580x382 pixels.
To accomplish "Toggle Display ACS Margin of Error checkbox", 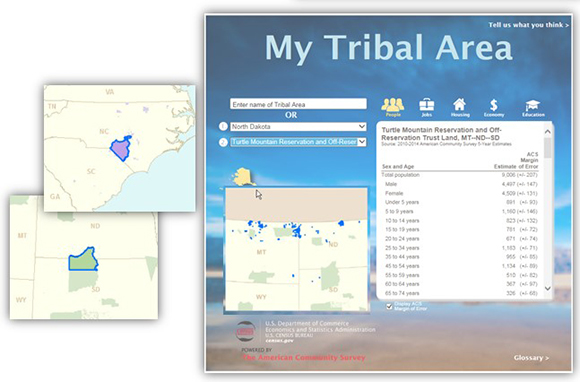I will pos(389,306).
